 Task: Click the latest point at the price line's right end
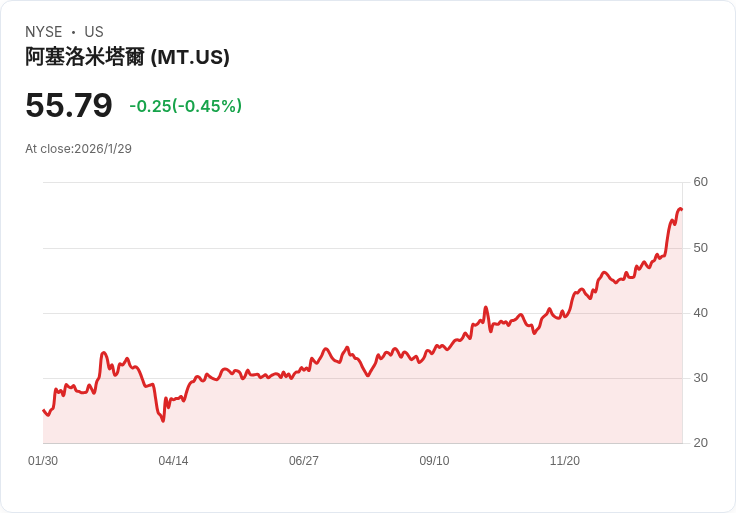click(x=681, y=210)
